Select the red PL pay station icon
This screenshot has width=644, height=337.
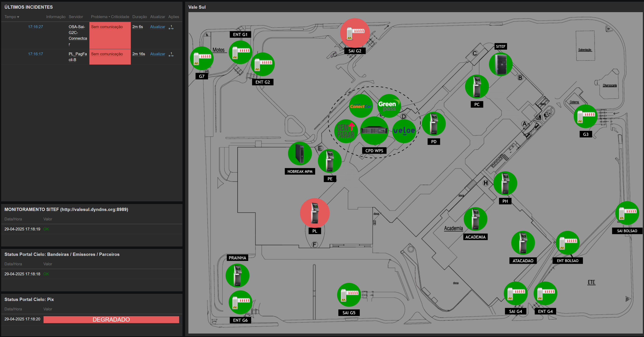315,213
